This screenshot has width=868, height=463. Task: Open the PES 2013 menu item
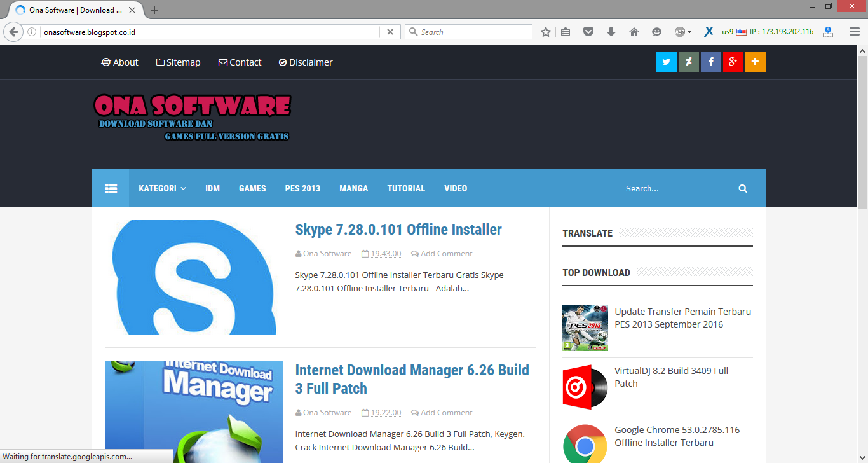click(x=302, y=188)
